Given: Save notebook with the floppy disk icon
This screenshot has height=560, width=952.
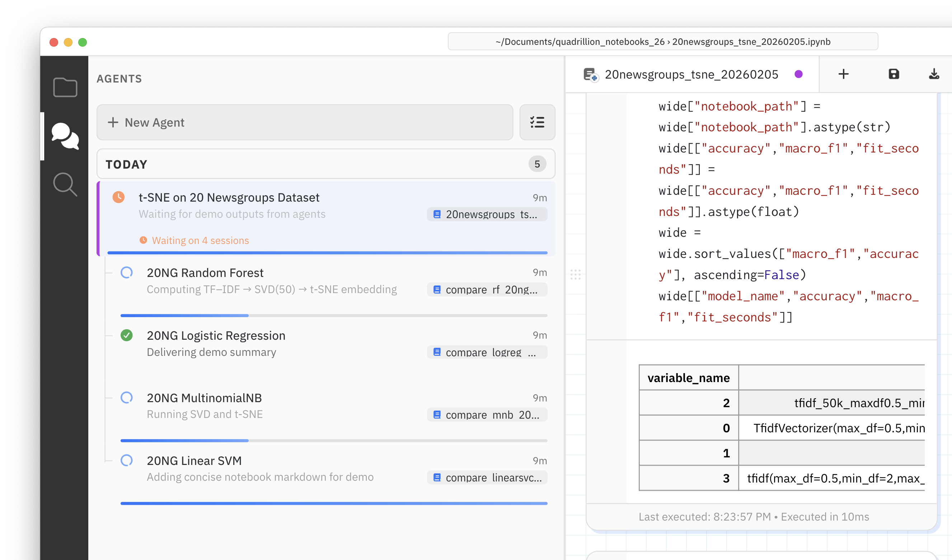Looking at the screenshot, I should point(894,74).
